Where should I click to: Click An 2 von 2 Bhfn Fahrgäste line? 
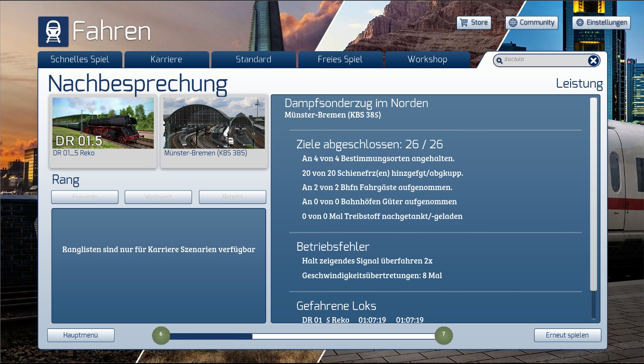coord(377,187)
